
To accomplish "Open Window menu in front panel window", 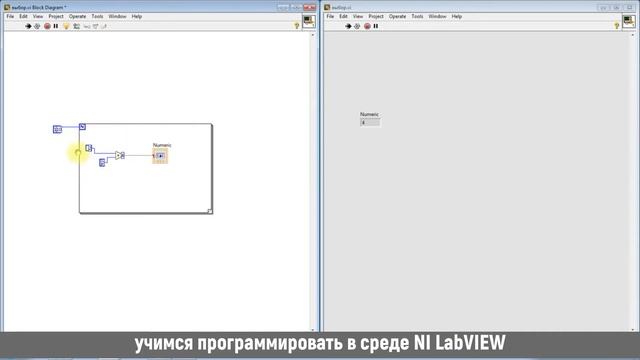I will click(x=437, y=16).
